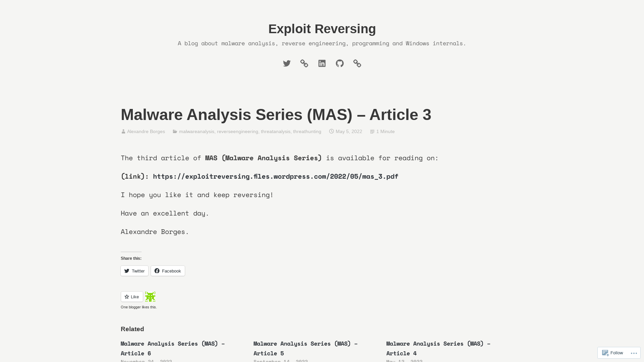Expand the Related articles section

[x=132, y=329]
